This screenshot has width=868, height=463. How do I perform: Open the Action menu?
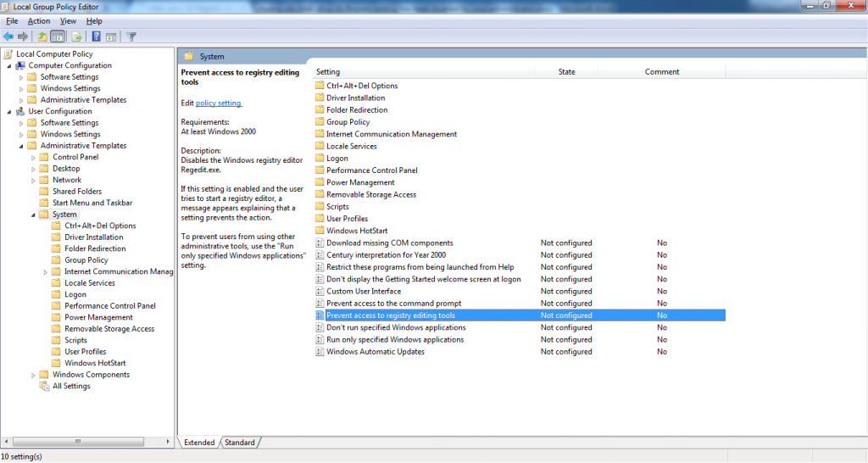click(x=38, y=20)
